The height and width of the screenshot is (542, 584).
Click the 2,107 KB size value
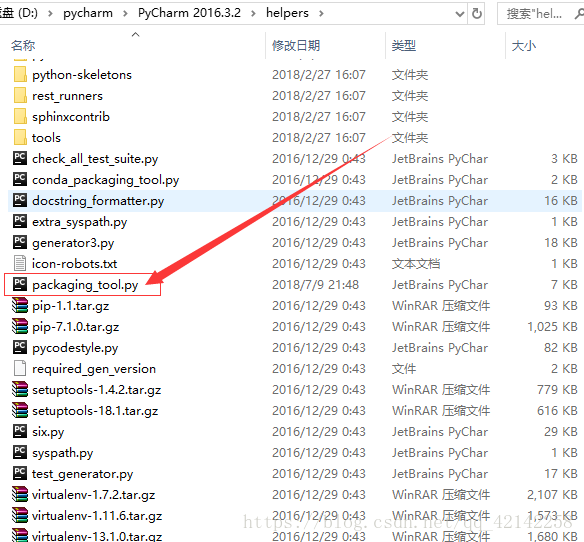(552, 495)
